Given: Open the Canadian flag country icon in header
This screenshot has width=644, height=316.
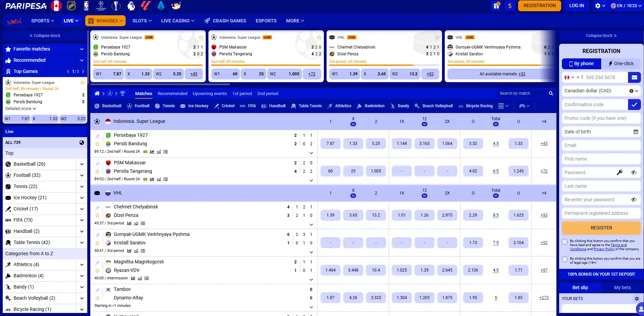Looking at the screenshot, I should [56, 6].
